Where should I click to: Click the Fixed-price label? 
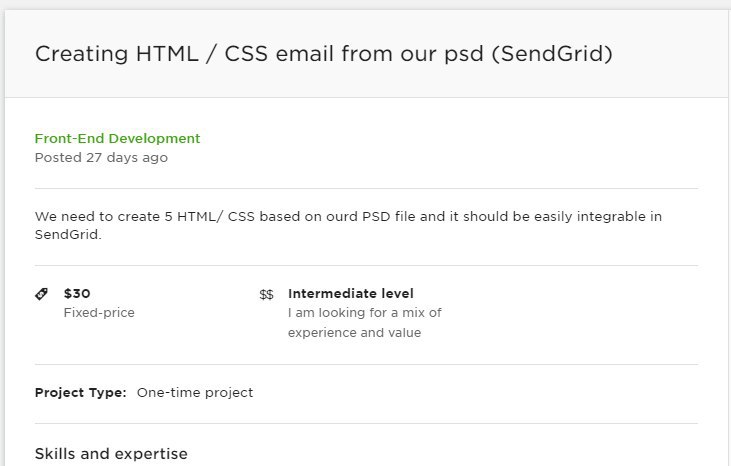click(99, 313)
